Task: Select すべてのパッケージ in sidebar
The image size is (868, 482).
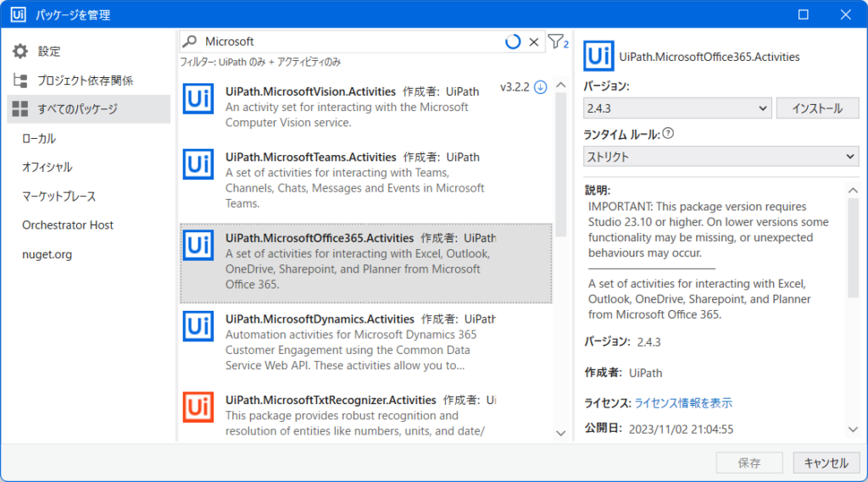Action: [89, 109]
